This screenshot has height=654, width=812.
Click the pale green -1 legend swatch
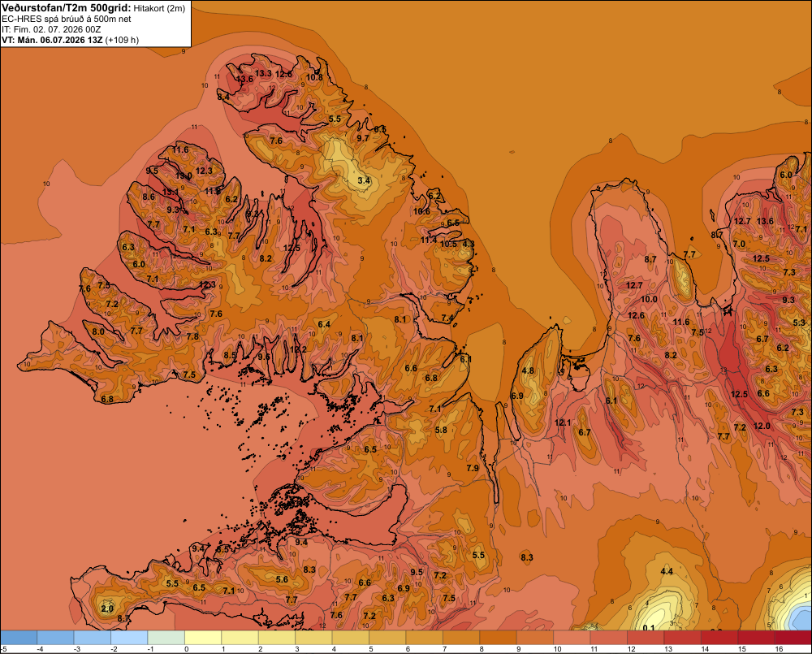166,637
